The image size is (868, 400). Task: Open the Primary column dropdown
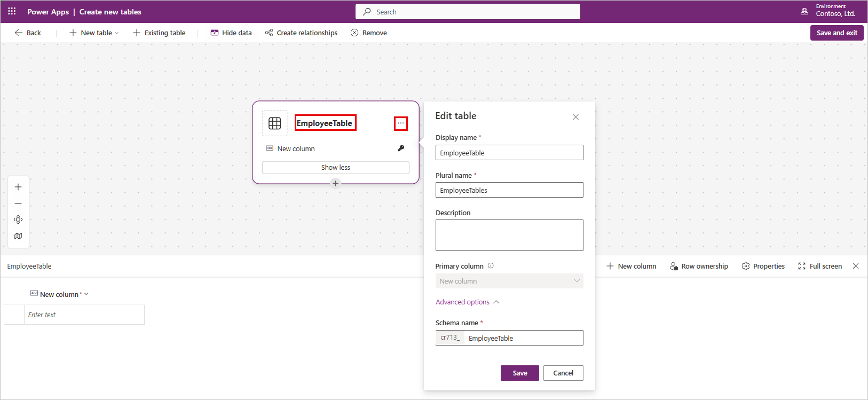509,281
